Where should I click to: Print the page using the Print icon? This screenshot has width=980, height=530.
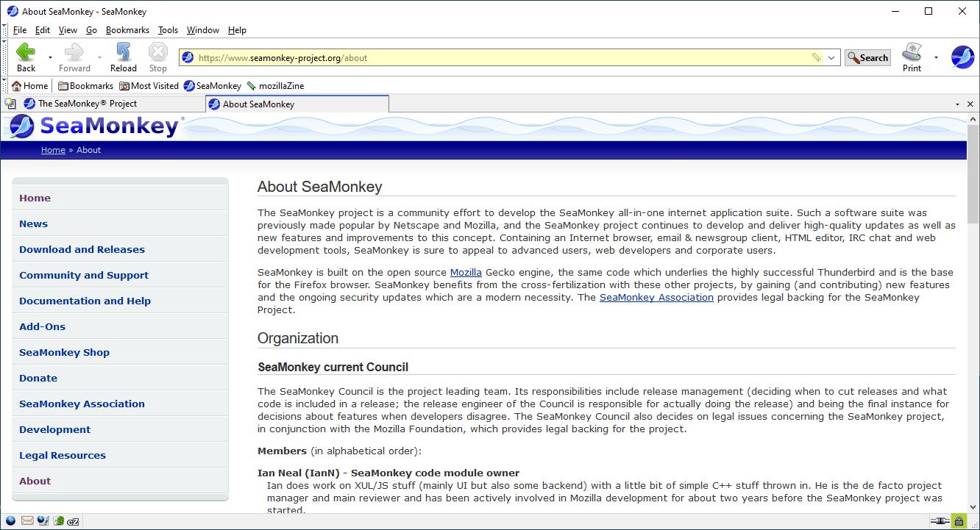(x=912, y=57)
